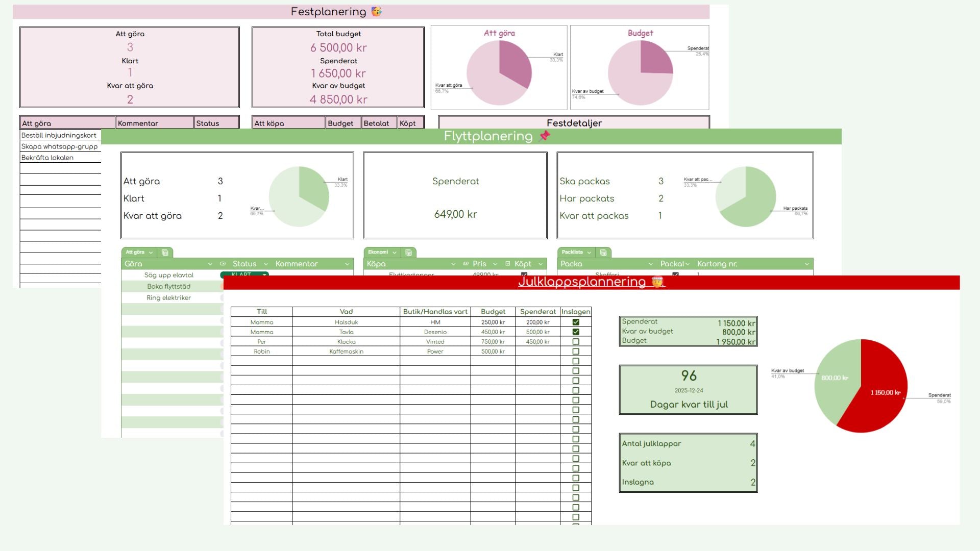Click the Packlista table view icon
This screenshot has width=980, height=551.
pos(603,253)
